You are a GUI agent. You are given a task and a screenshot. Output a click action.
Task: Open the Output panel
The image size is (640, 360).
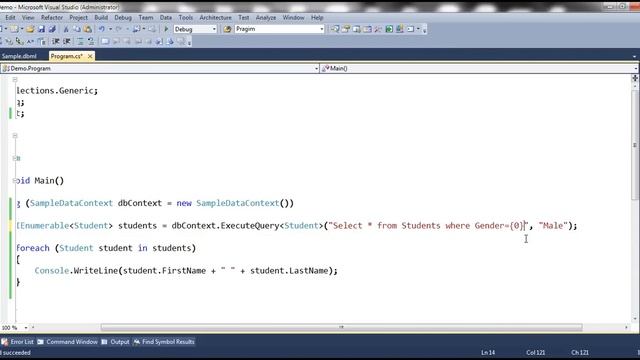click(116, 342)
